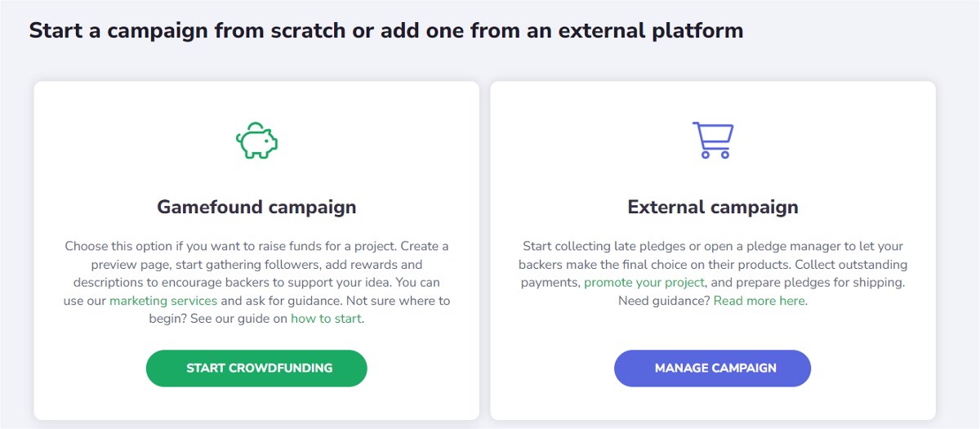
Task: Select the Gamefound campaign heading
Action: tap(256, 207)
